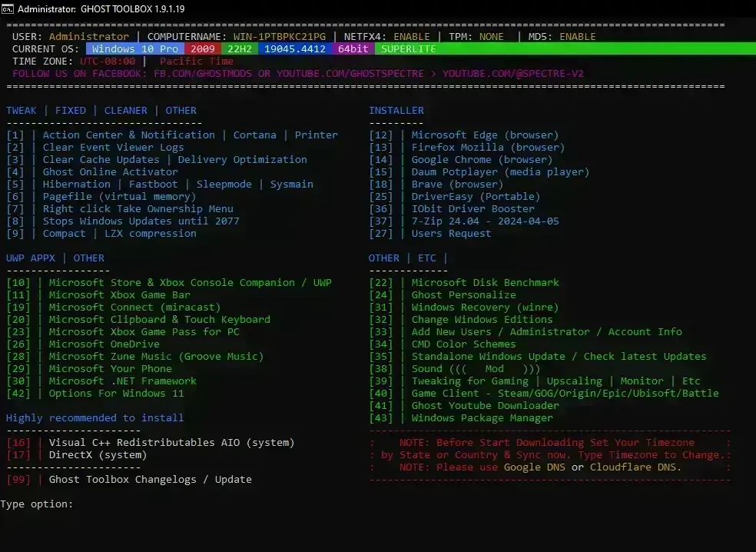The image size is (756, 552).
Task: Click 'Ghost Online Activator' entry
Action: (91, 171)
